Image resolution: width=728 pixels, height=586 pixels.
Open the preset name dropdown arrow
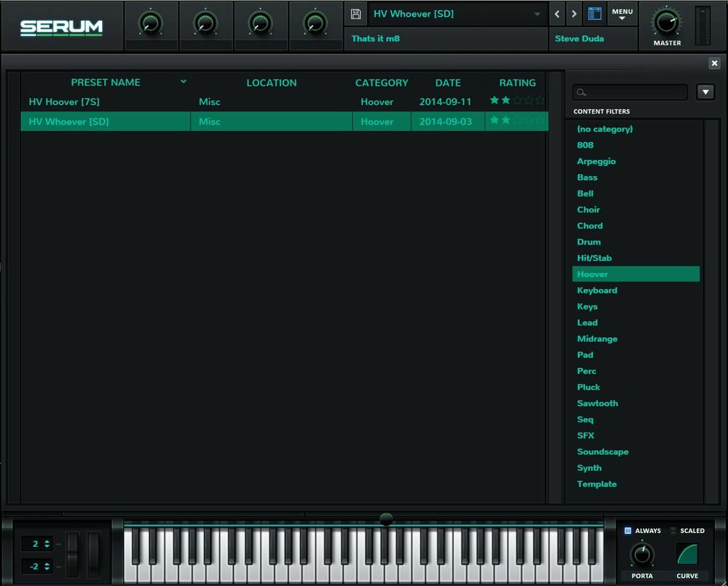(x=537, y=14)
